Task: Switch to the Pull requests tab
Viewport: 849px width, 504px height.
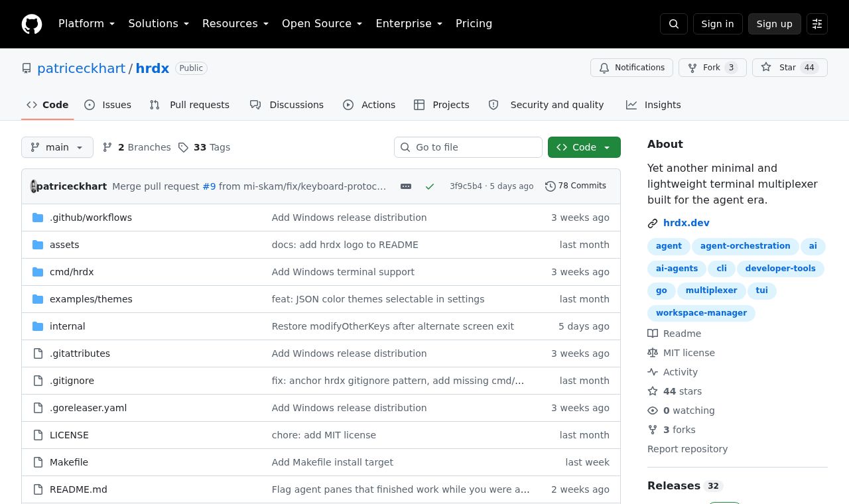Action: 190,105
